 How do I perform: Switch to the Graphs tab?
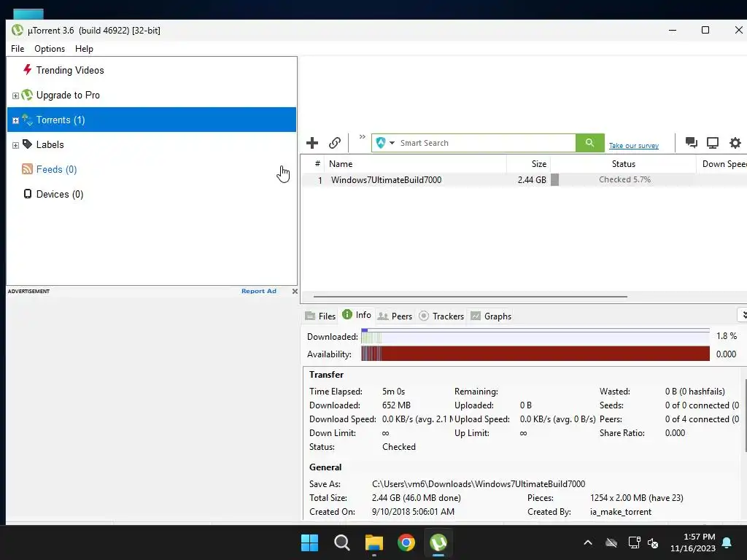(491, 316)
